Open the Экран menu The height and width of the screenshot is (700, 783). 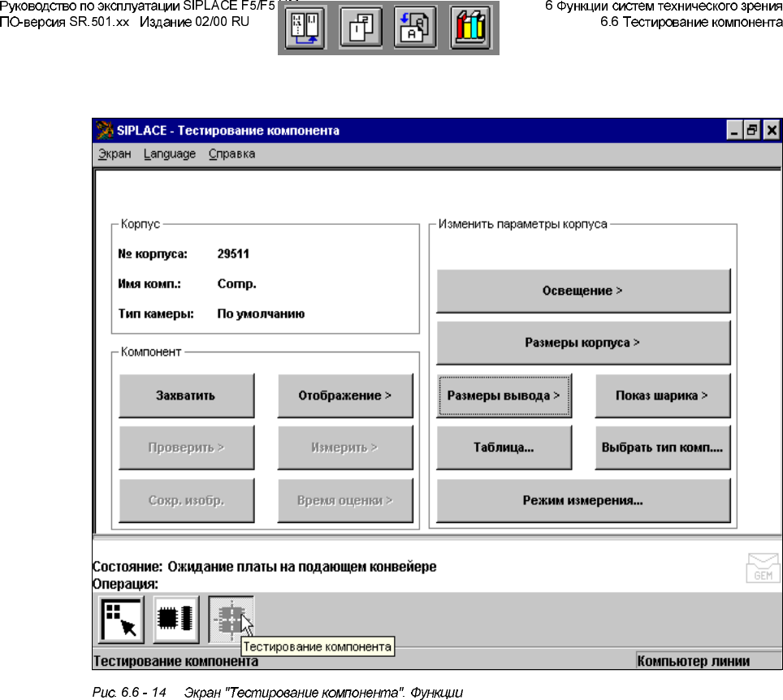coord(115,153)
